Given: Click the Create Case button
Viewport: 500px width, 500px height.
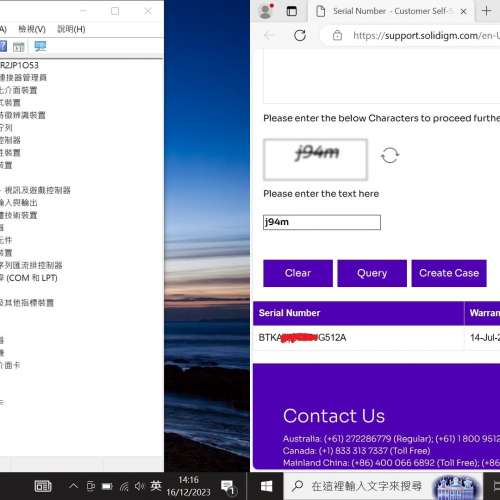Looking at the screenshot, I should pyautogui.click(x=449, y=273).
